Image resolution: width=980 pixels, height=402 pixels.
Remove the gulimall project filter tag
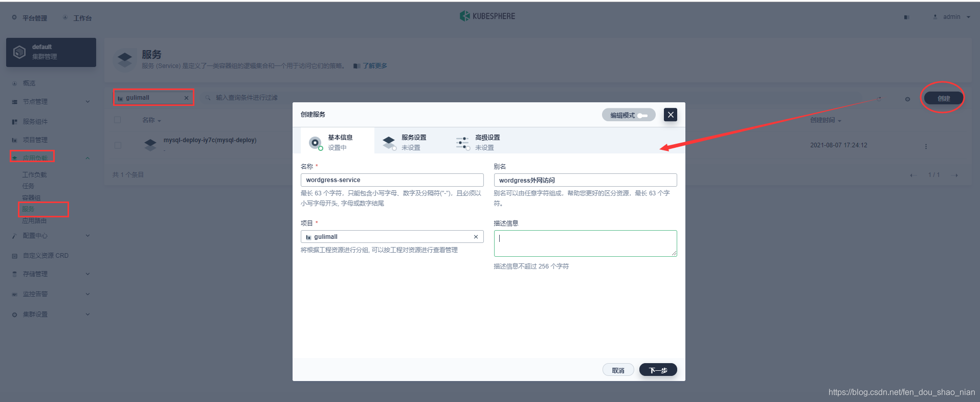click(x=186, y=98)
